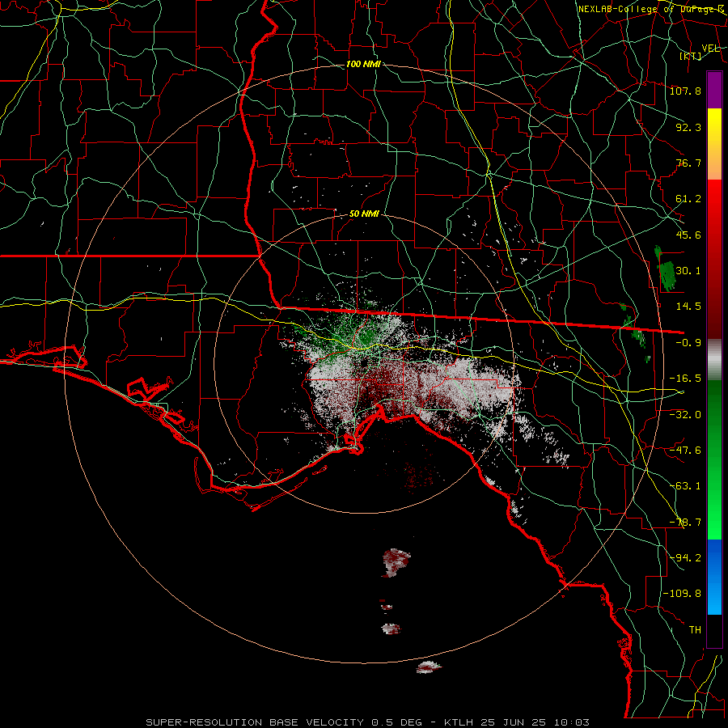Click the -32.0 value on velocity scale
This screenshot has height=728, width=728.
[685, 415]
